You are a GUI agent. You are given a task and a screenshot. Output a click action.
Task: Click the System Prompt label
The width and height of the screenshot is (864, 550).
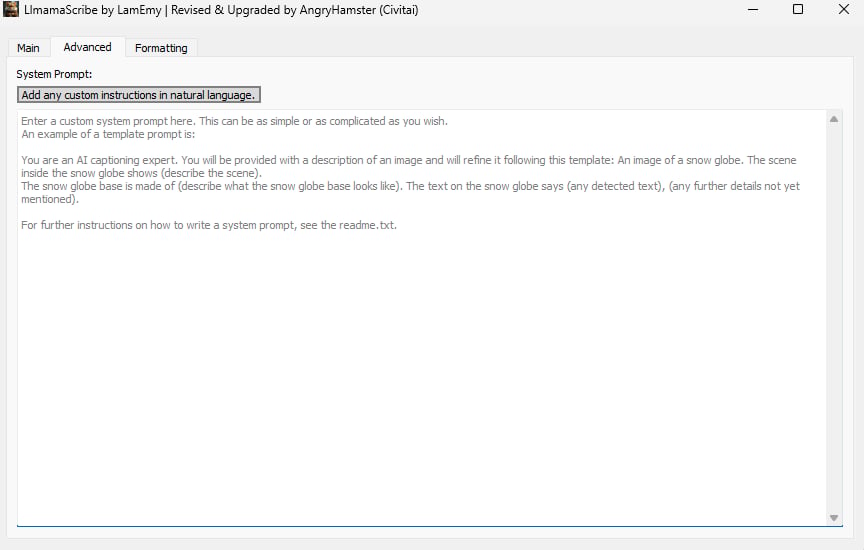(x=54, y=74)
